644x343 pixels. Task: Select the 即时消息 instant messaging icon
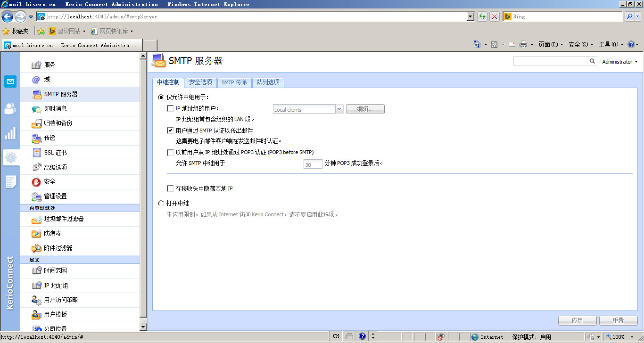click(x=36, y=108)
